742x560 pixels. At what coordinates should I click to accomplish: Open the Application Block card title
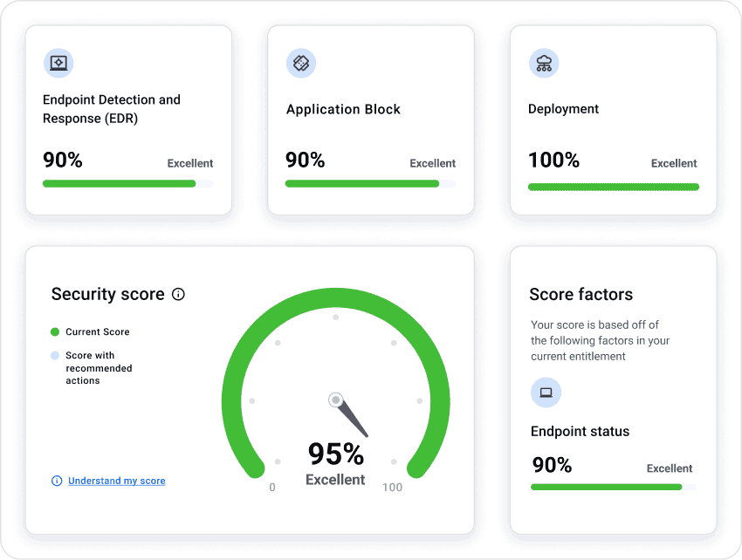(343, 109)
